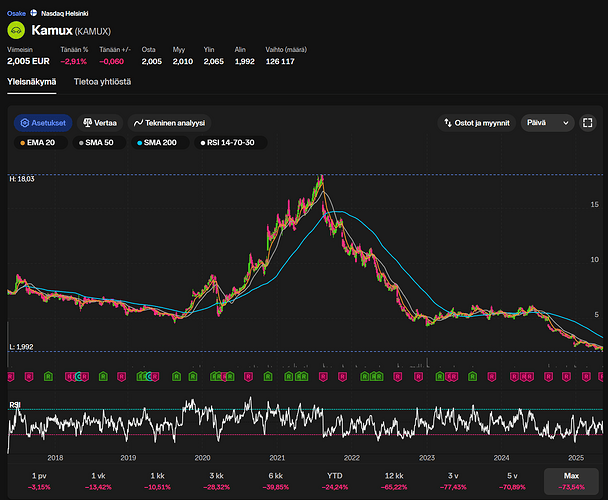Toggle the EMA 20 indicator chip
Screen dimensions: 608x500
coord(41,143)
